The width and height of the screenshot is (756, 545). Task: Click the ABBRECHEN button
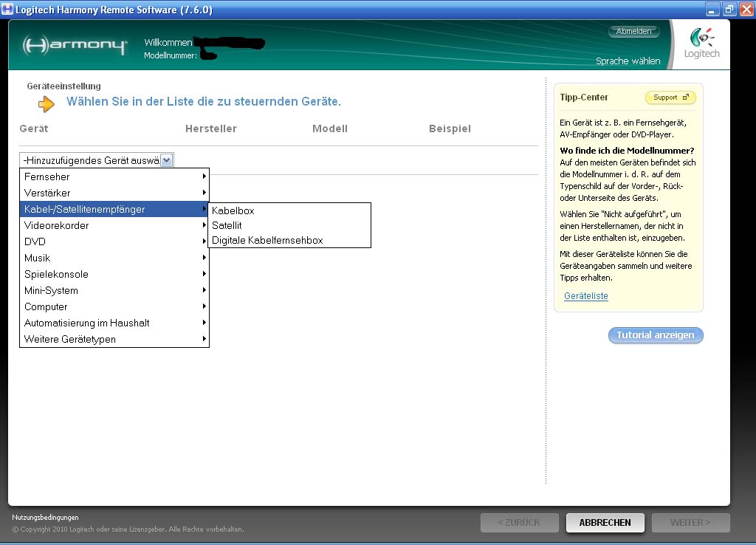tap(605, 523)
